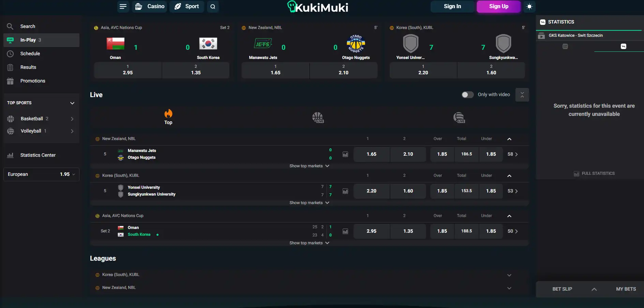Click the Results clipboard icon
This screenshot has width=644, height=308.
coord(10,67)
